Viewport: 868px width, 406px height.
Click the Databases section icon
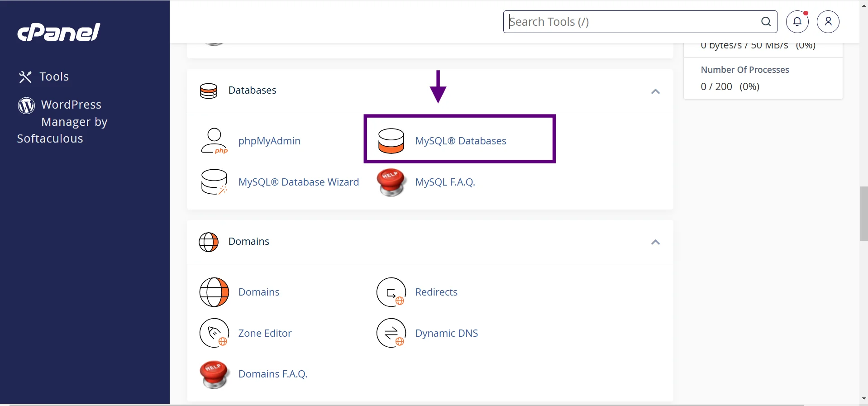point(209,91)
